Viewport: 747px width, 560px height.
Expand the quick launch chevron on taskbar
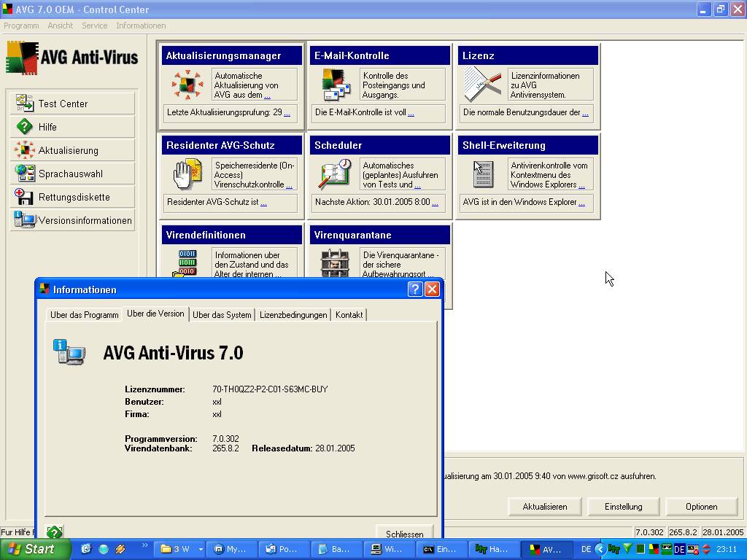(145, 545)
